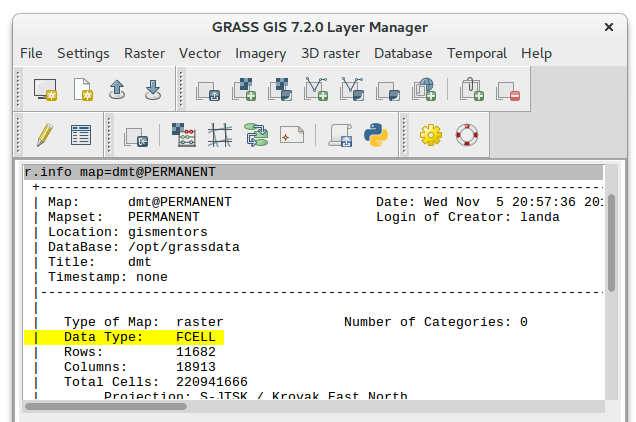
Task: Add multiple map layers icon
Action: point(208,90)
